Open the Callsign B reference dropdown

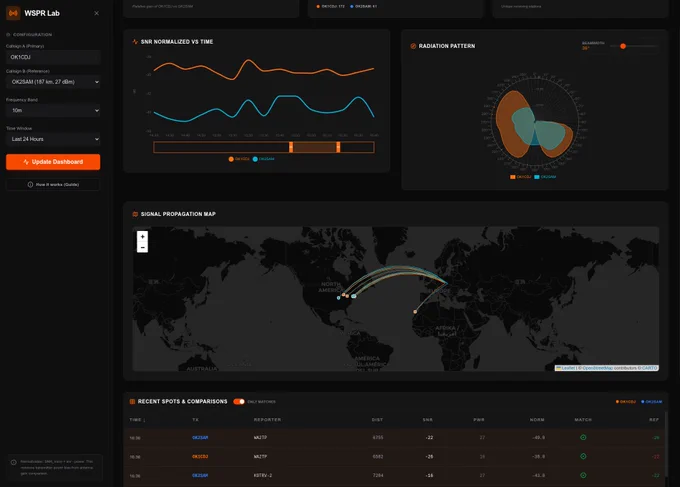coord(53,82)
